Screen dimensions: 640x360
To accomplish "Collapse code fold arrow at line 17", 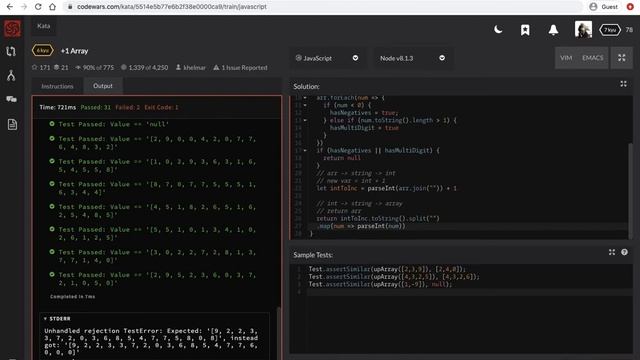I will 305,151.
